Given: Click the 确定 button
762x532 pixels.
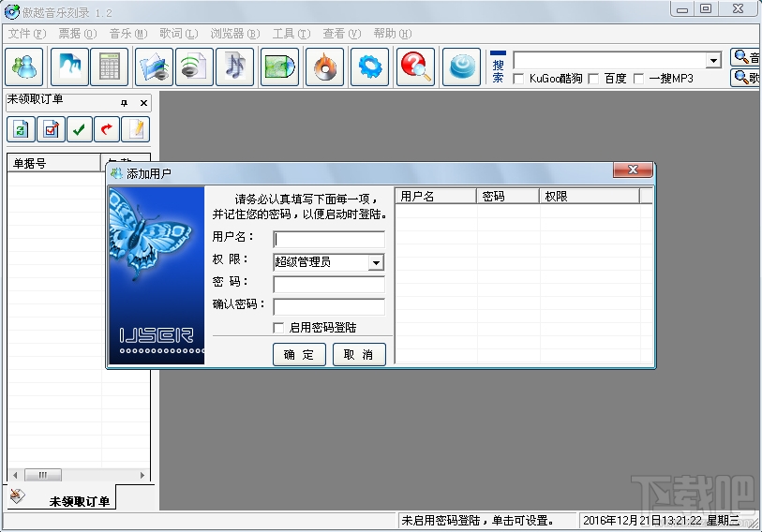Looking at the screenshot, I should pyautogui.click(x=299, y=355).
